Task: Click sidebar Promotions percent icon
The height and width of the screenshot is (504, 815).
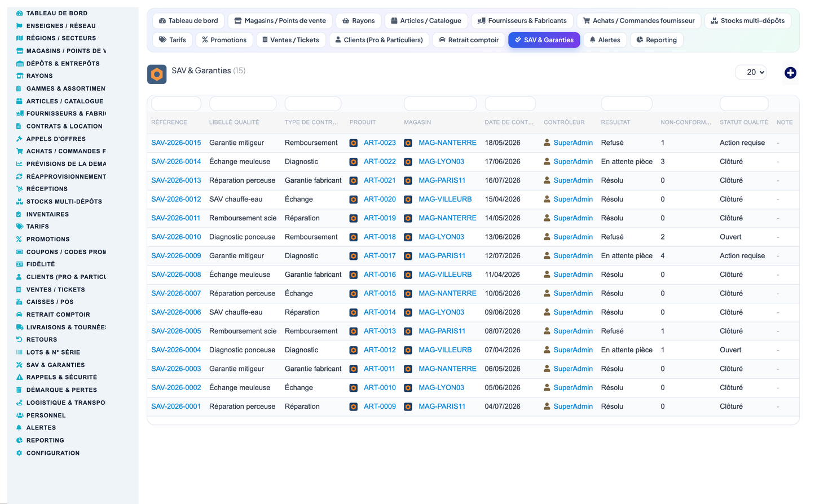Action: 19,240
